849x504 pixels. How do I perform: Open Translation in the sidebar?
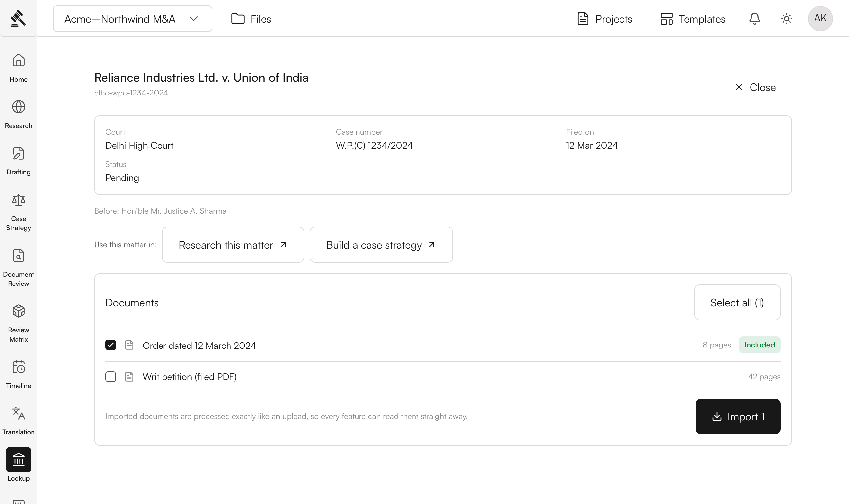tap(18, 421)
